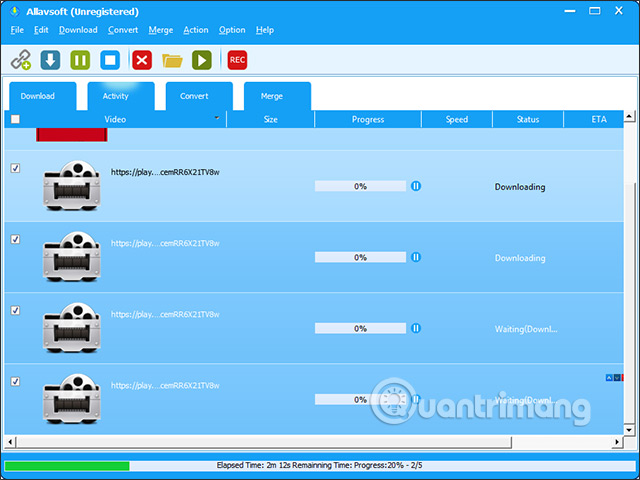The width and height of the screenshot is (640, 480).
Task: Open the Video column sort dropdown arrow
Action: coord(217,118)
